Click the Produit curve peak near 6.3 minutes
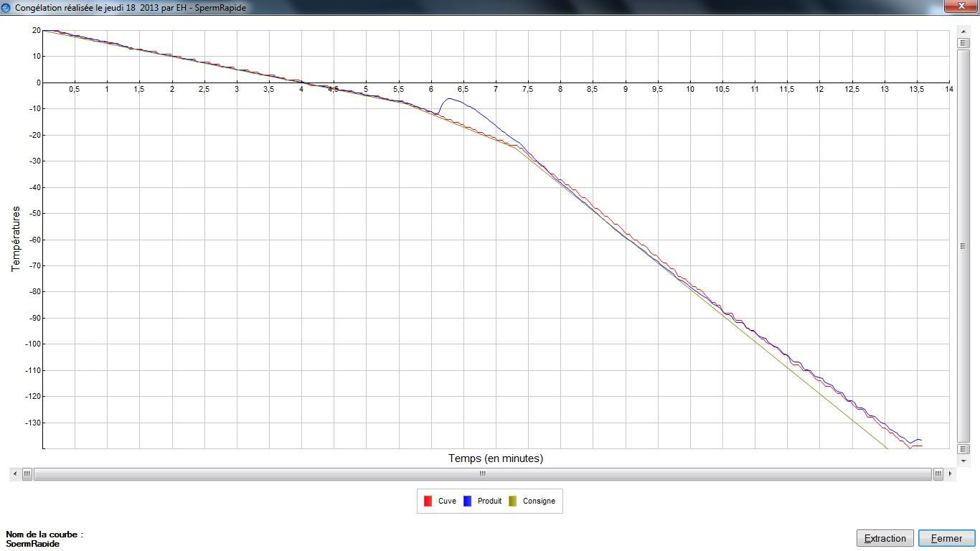This screenshot has height=551, width=980. (450, 99)
